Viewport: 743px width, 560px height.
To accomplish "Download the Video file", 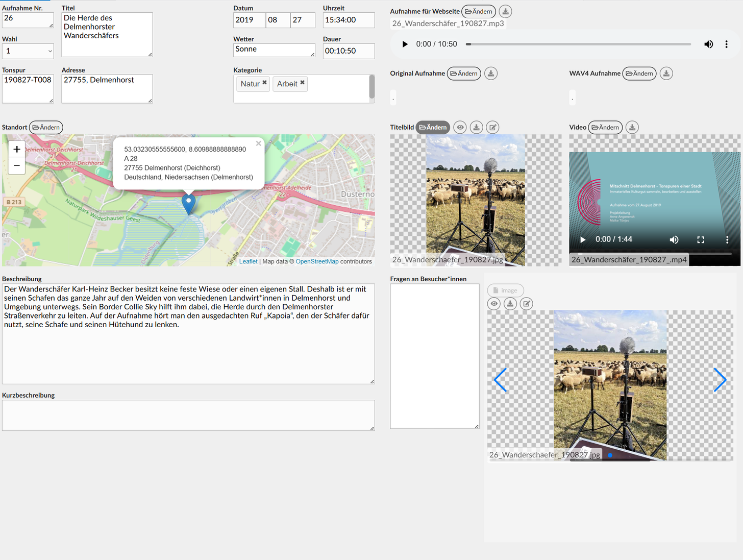I will click(x=632, y=128).
